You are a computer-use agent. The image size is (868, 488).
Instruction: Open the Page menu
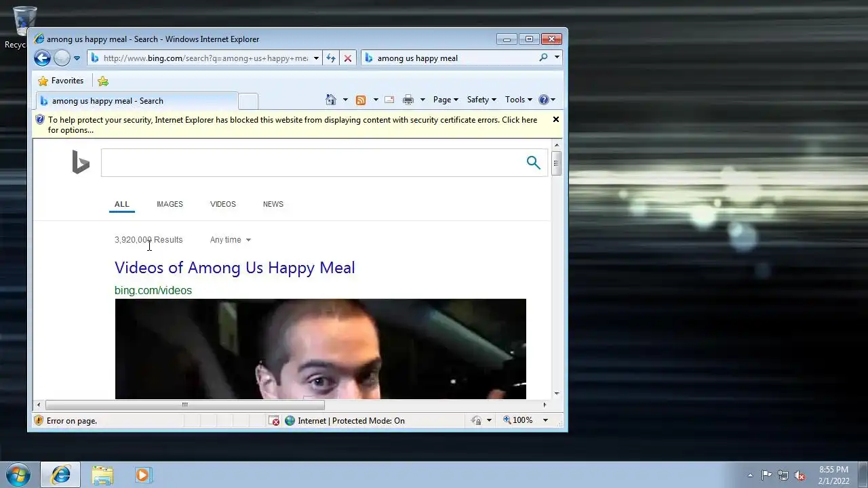(x=446, y=100)
